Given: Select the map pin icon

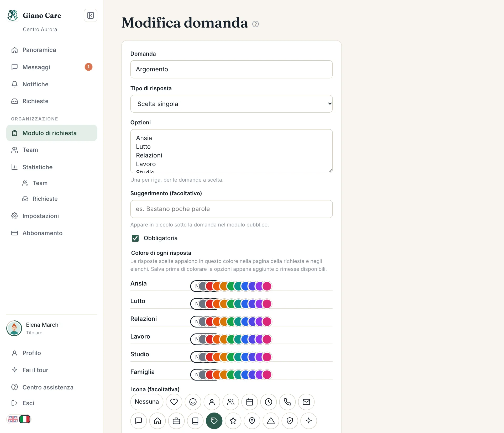Looking at the screenshot, I should [252, 421].
